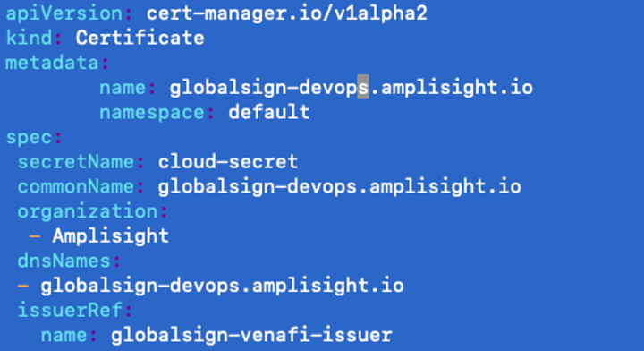Click the organization key
644x351 pixels.
point(88,211)
